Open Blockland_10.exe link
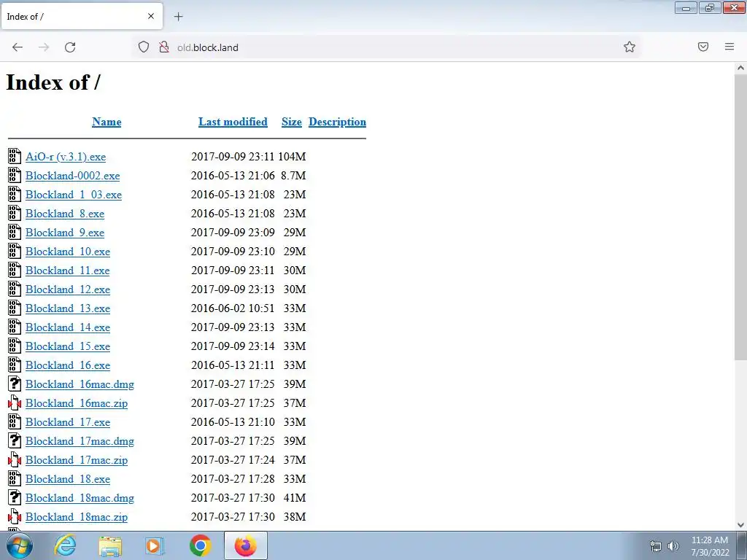Screen dimensions: 747x560 coord(68,252)
